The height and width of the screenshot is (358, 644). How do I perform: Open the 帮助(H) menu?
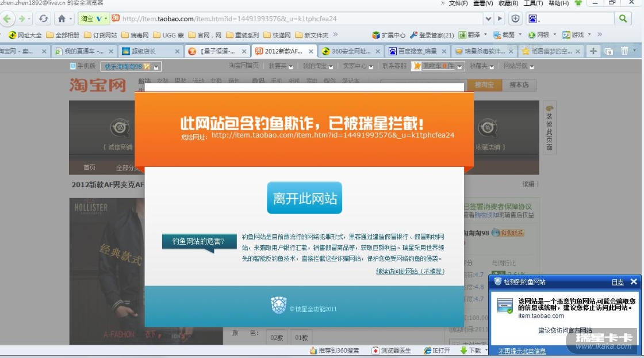coord(558,3)
